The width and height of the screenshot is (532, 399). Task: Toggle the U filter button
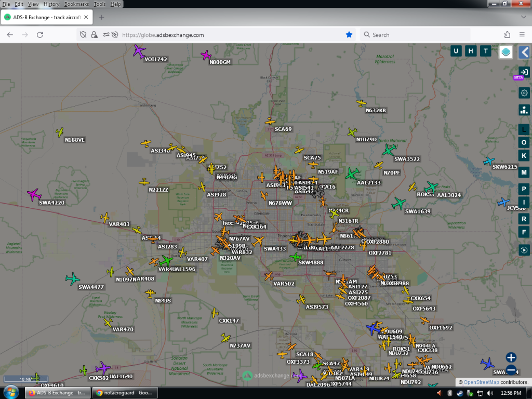pos(456,51)
